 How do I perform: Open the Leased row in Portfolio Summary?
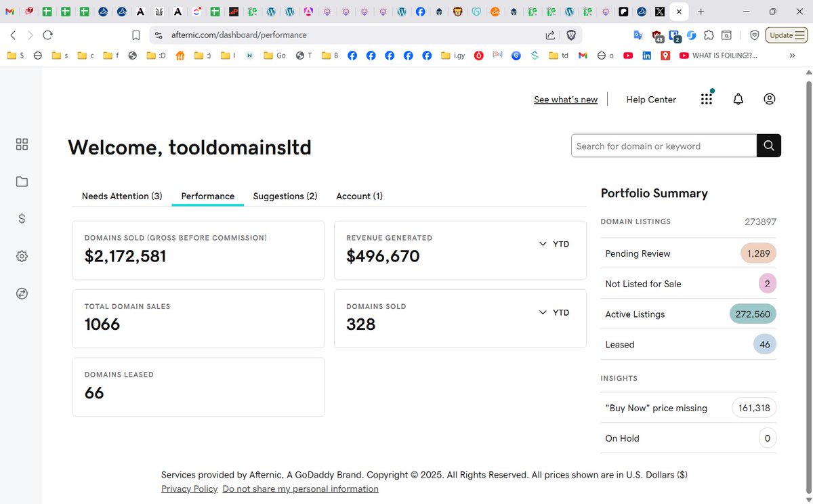(688, 344)
